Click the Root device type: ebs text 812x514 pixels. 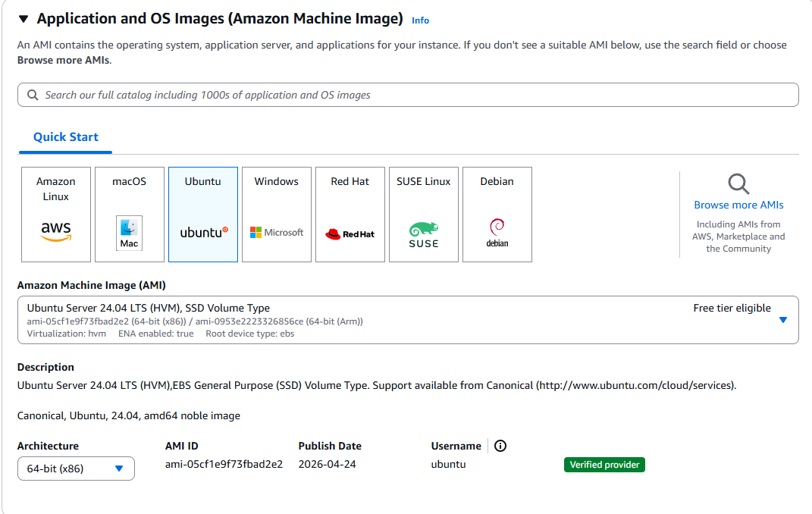[x=249, y=334]
